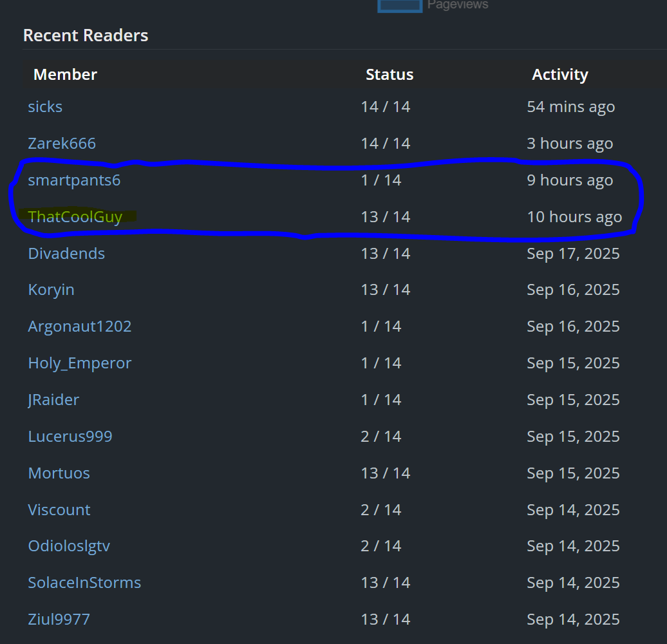Open Holy_Emperor's profile
667x644 pixels.
[79, 363]
